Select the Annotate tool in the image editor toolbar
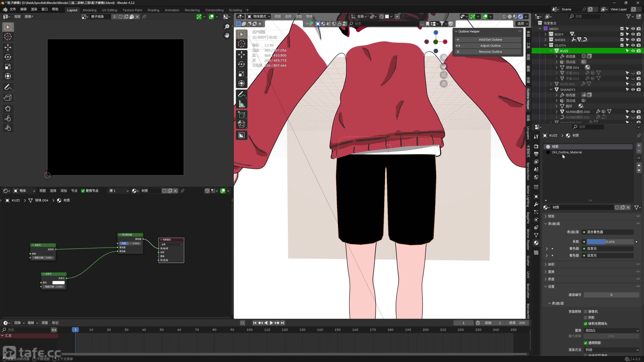This screenshot has height=362, width=644. (8, 87)
